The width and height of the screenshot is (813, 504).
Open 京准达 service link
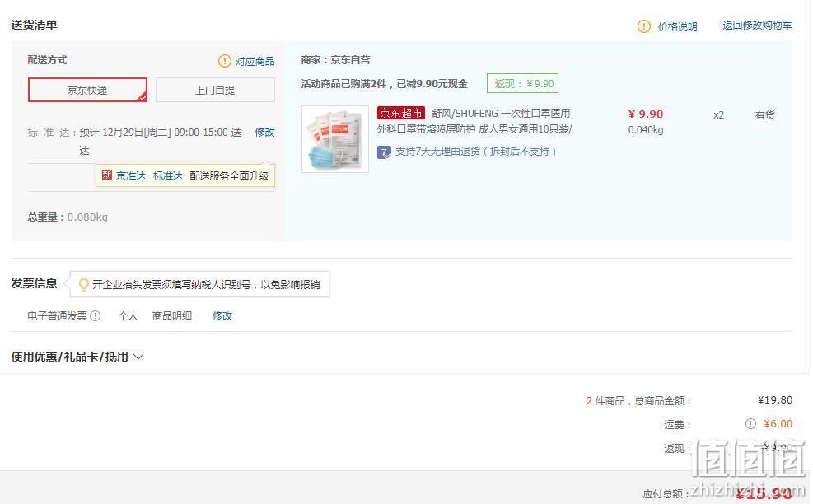(x=131, y=175)
